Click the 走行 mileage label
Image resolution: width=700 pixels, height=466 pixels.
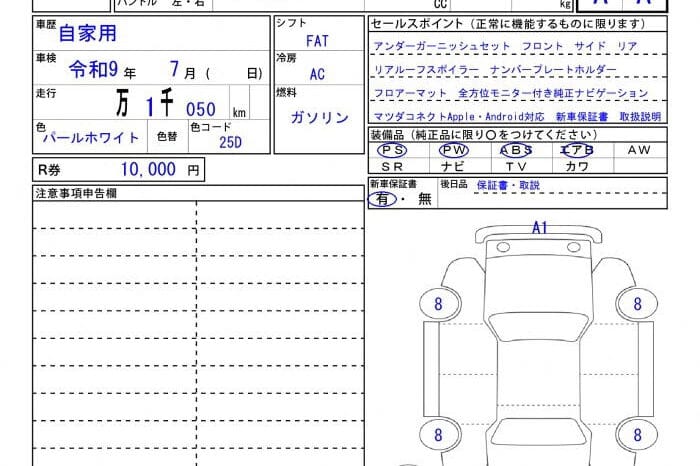[46, 93]
